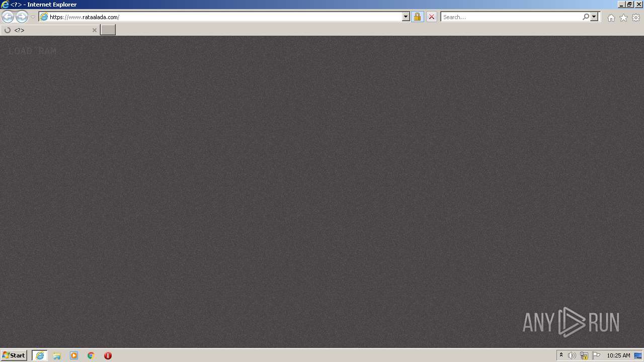
Task: Open Action Center flag tray icon
Action: 596,355
